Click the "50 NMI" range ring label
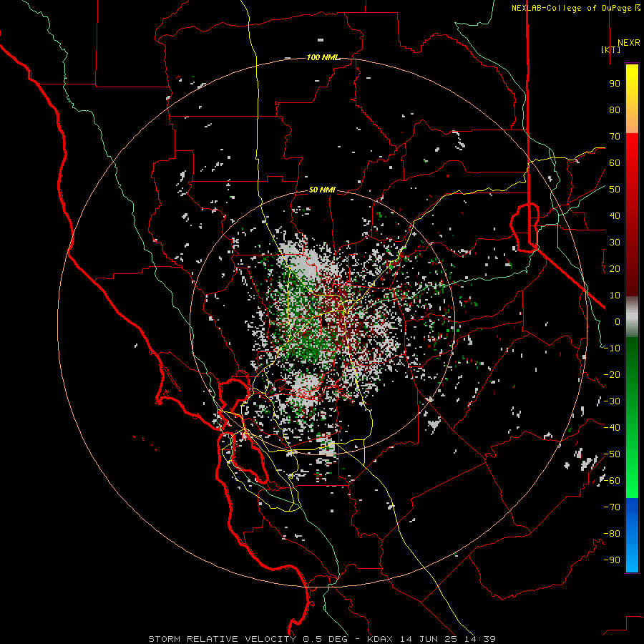Screen dimensions: 644x644 322,190
